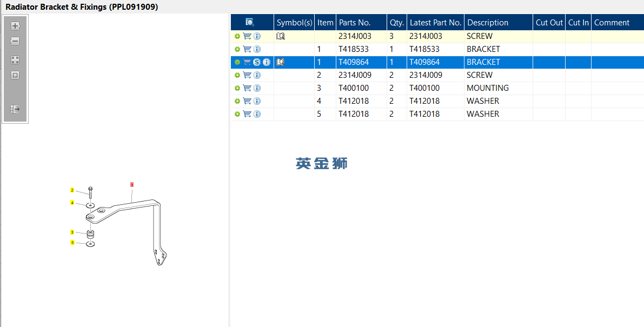Open info for item 5 washer
This screenshot has height=327, width=644.
257,114
